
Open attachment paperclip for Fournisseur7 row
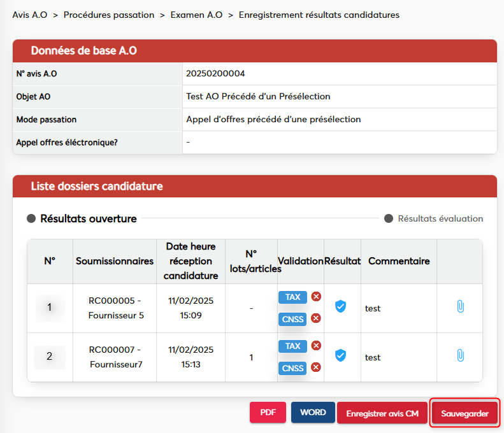(x=460, y=355)
